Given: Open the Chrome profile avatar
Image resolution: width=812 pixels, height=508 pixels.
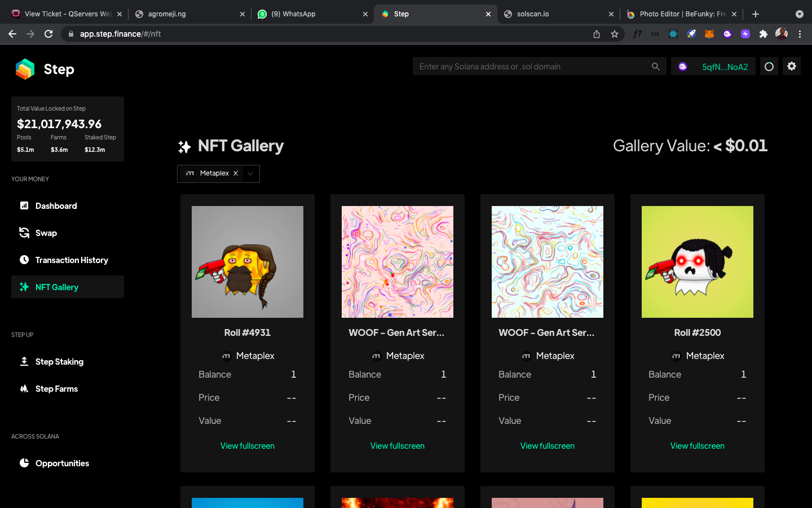Looking at the screenshot, I should coord(782,34).
